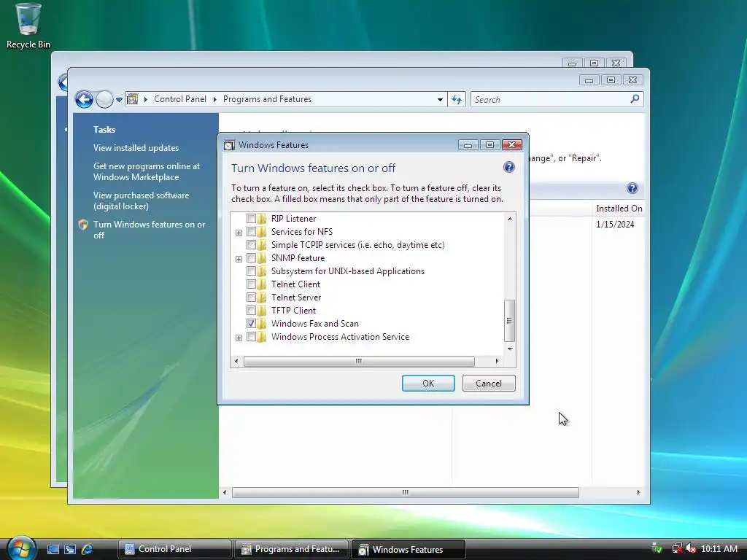Select the TFTP Client row label
Viewport: 747px width, 560px height.
click(x=293, y=311)
